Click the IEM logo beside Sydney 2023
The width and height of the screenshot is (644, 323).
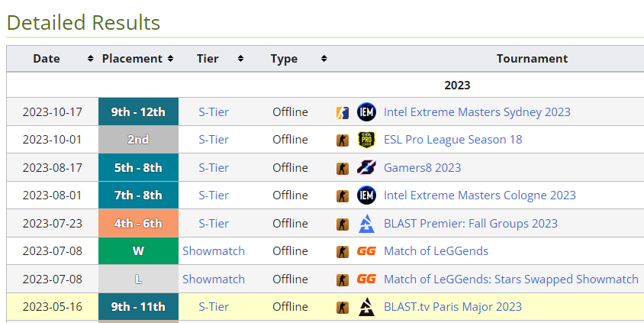366,112
